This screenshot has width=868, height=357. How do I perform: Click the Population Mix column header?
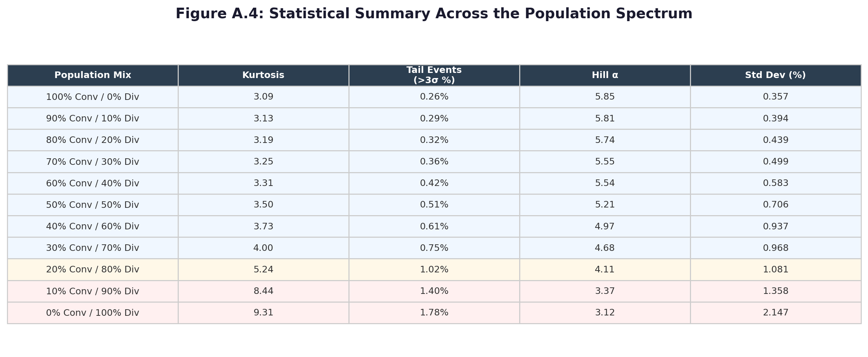pyautogui.click(x=93, y=75)
